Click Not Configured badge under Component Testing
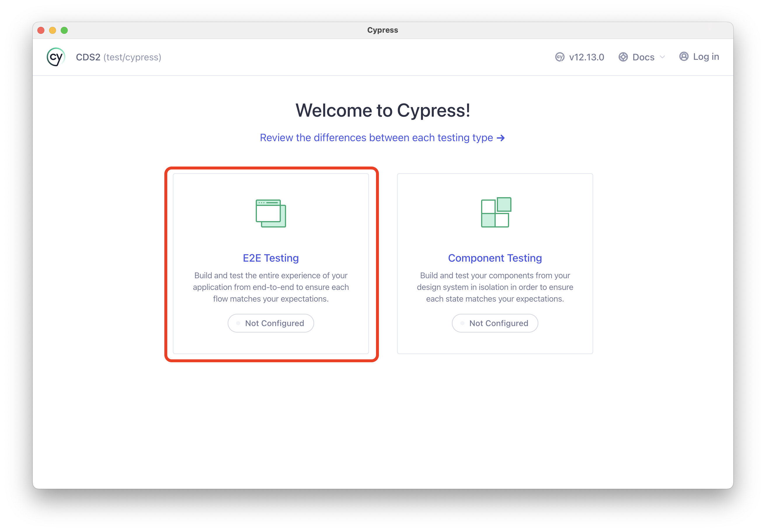The height and width of the screenshot is (532, 766). (495, 323)
